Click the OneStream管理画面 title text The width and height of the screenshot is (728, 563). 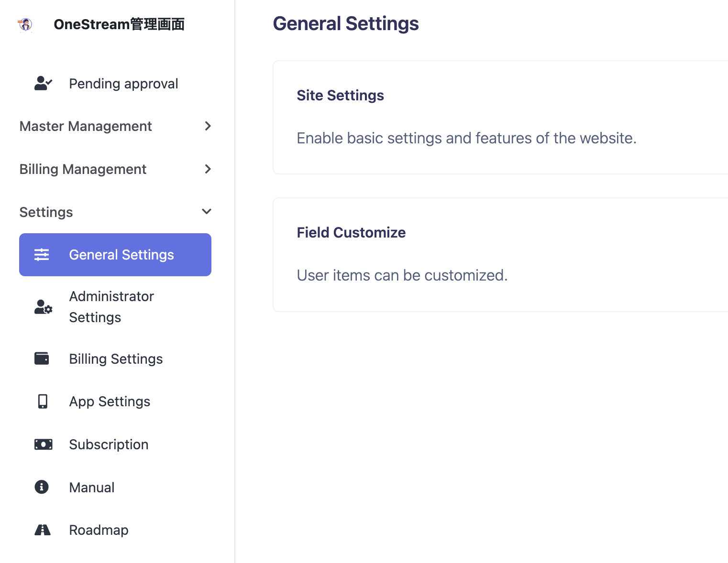[119, 24]
